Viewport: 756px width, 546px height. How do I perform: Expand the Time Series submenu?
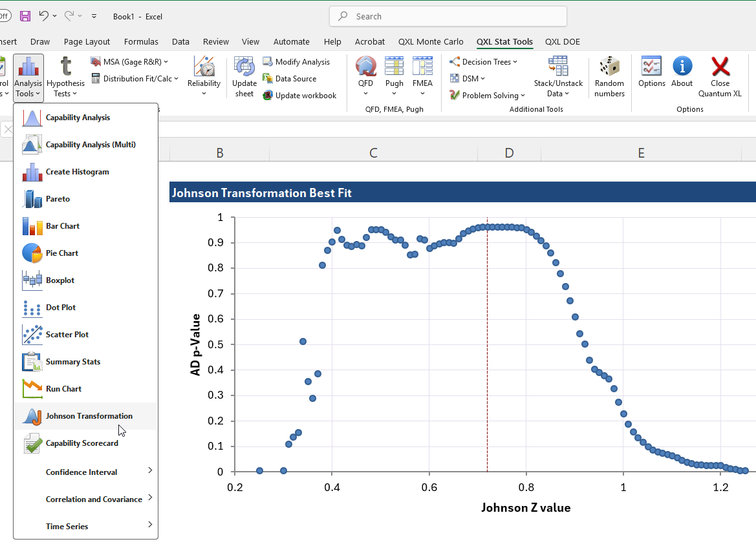click(x=67, y=526)
